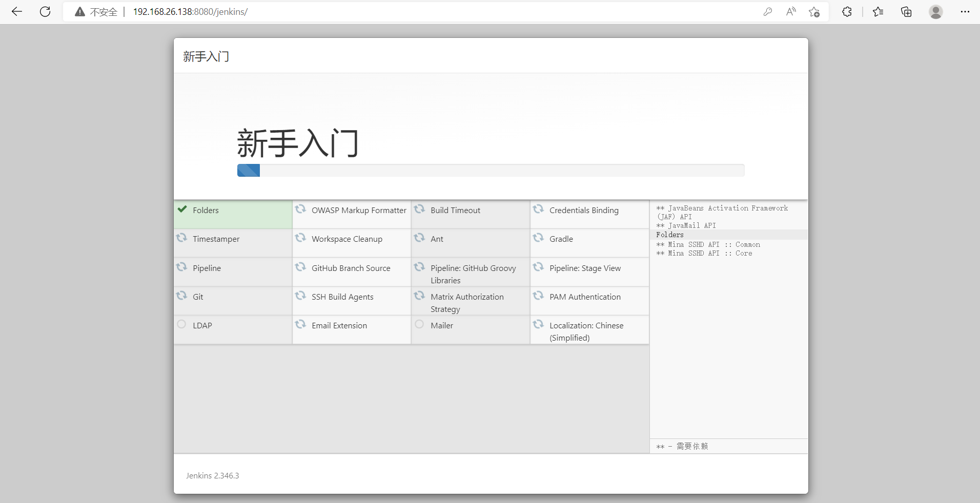
Task: Click the Localization: Chinese (Simplified) label
Action: tap(586, 332)
